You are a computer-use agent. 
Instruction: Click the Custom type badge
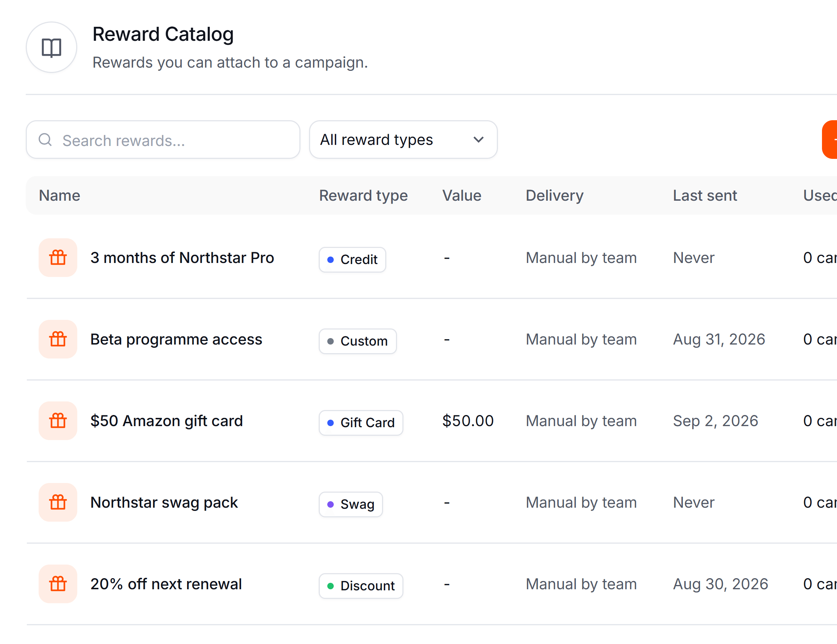pos(358,341)
